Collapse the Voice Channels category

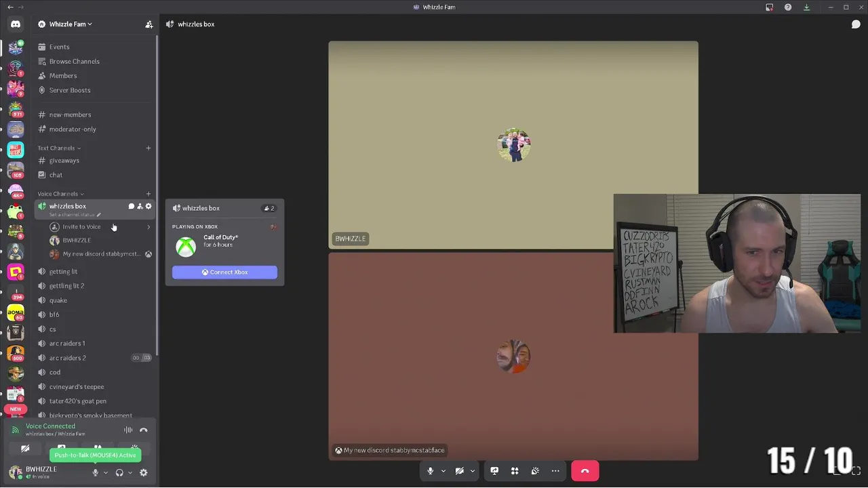pyautogui.click(x=61, y=194)
